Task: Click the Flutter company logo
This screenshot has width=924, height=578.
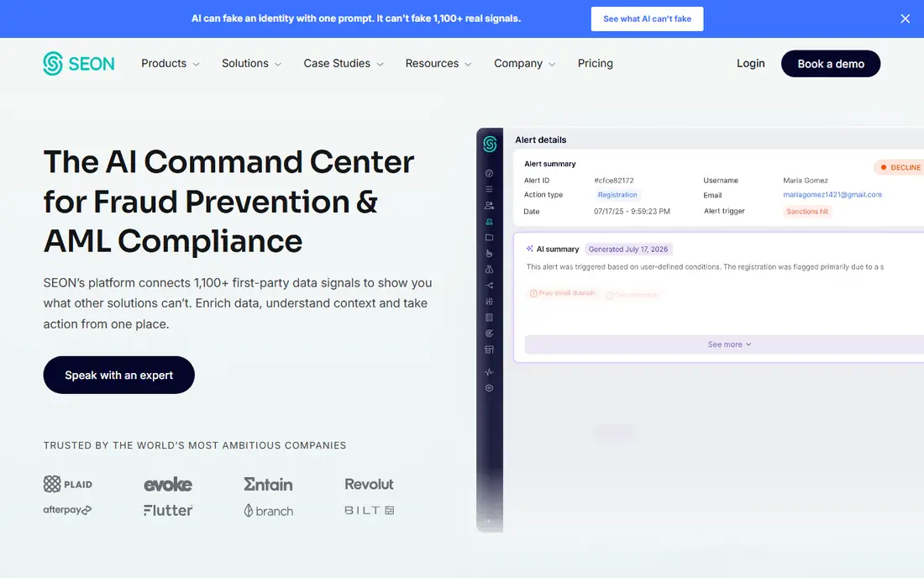Action: (x=168, y=510)
